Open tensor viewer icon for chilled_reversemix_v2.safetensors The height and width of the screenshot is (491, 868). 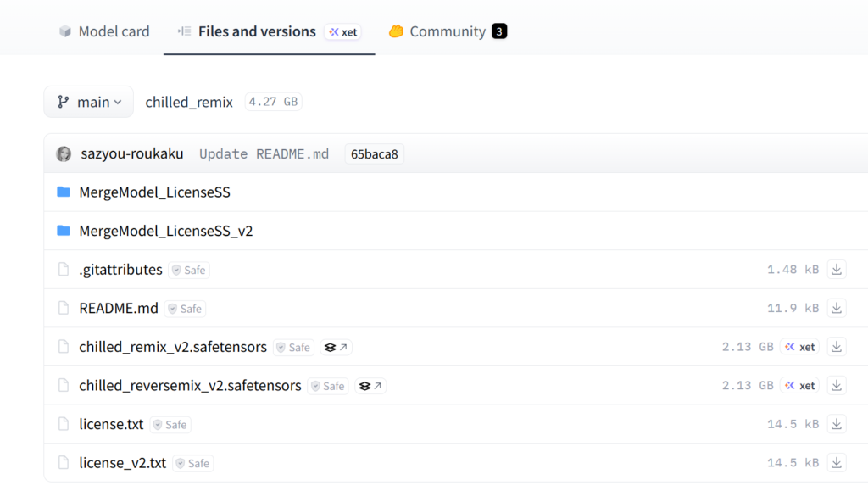pos(370,387)
